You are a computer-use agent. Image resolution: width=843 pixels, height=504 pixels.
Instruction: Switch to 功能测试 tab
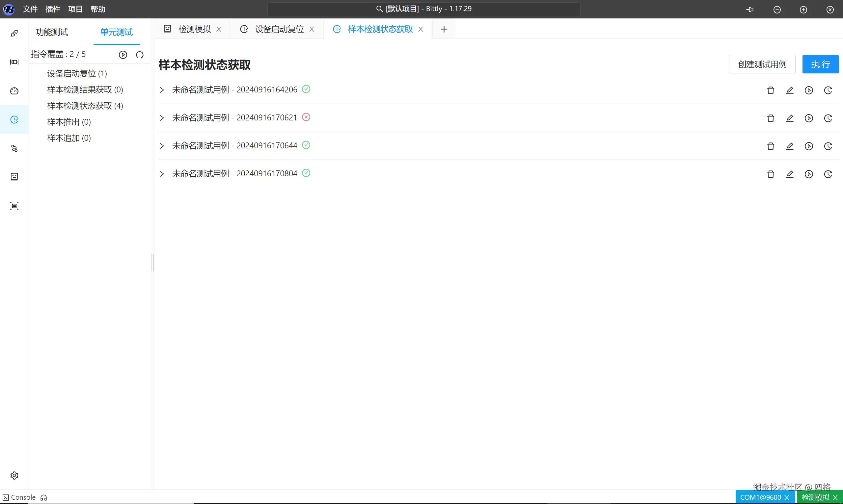pyautogui.click(x=52, y=32)
